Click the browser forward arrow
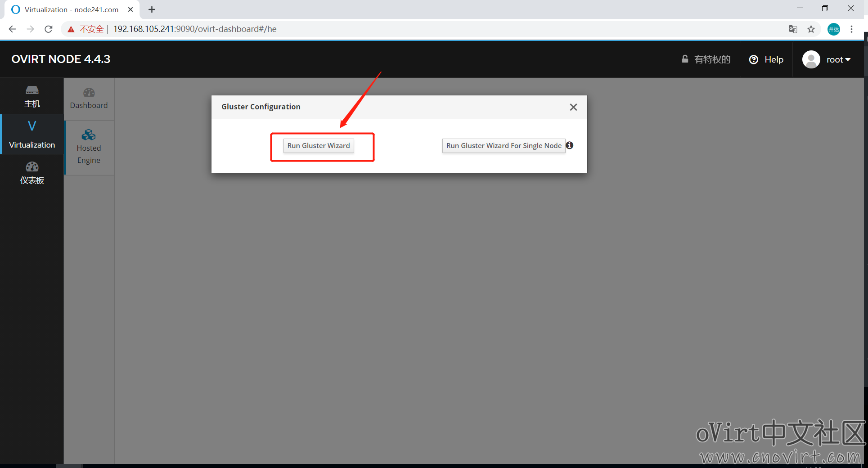Viewport: 868px width, 468px height. (x=30, y=29)
